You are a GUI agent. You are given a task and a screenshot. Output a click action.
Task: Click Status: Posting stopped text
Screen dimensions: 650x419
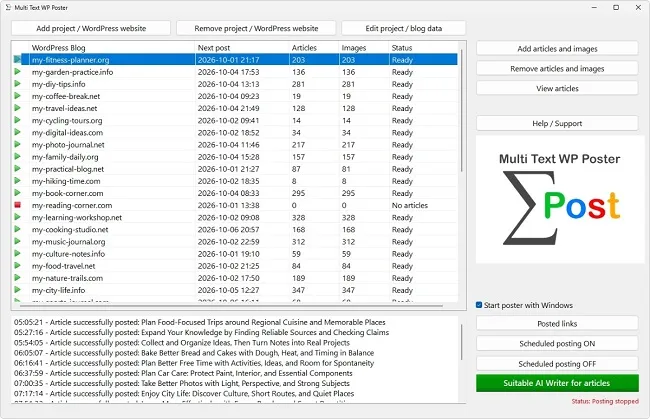pos(605,401)
